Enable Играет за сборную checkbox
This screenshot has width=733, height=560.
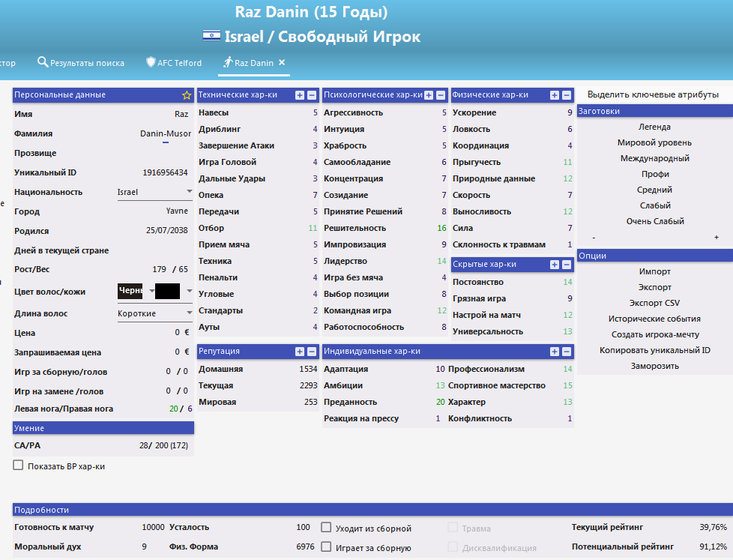[326, 547]
